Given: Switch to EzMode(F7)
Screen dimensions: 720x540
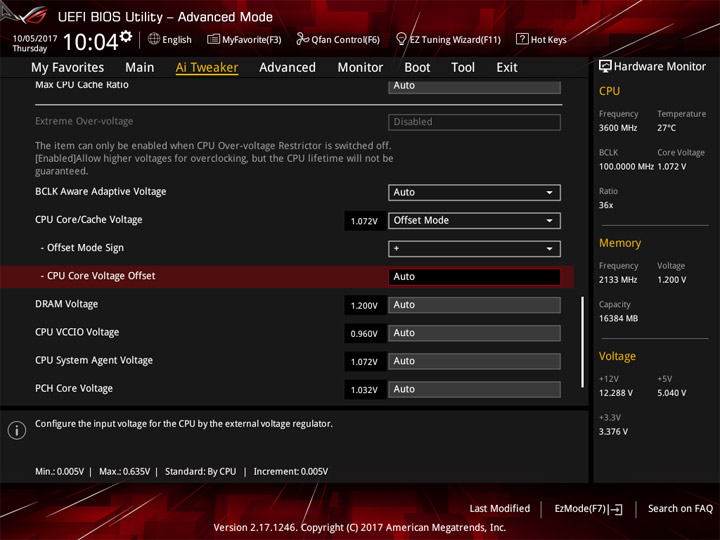Looking at the screenshot, I should 588,509.
